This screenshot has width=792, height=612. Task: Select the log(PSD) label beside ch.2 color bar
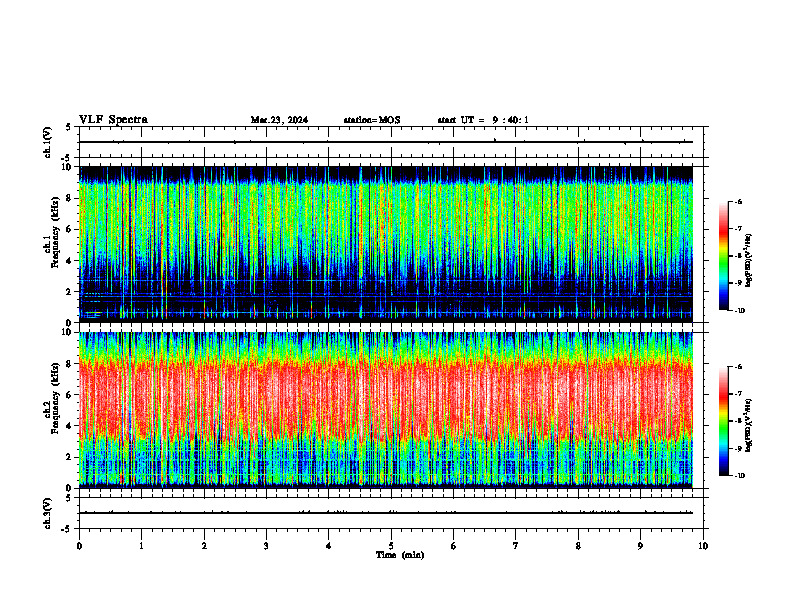(749, 425)
